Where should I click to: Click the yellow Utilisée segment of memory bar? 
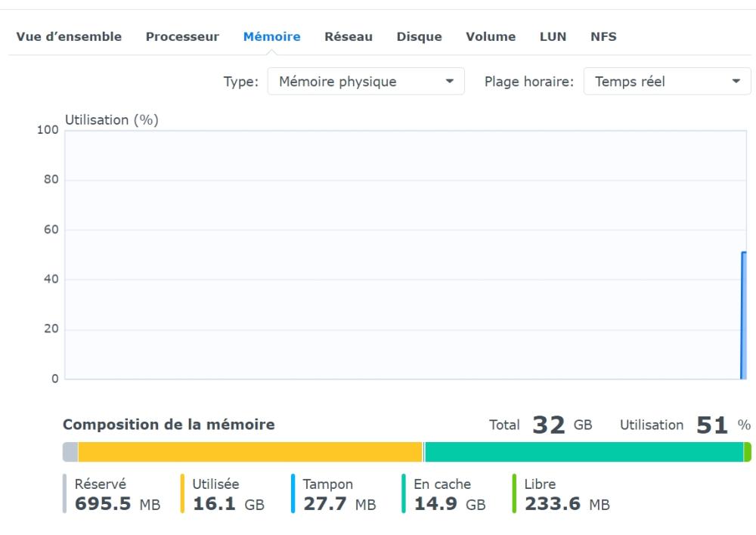[x=250, y=452]
